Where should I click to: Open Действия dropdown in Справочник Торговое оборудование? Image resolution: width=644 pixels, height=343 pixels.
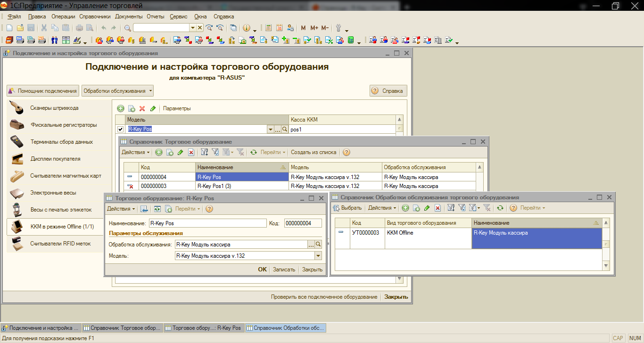pyautogui.click(x=135, y=152)
